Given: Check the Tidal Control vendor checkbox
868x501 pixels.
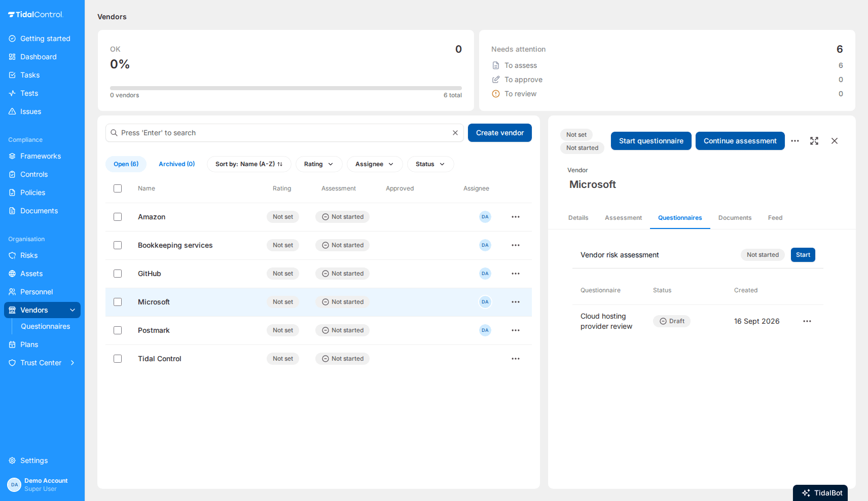Looking at the screenshot, I should pyautogui.click(x=118, y=359).
